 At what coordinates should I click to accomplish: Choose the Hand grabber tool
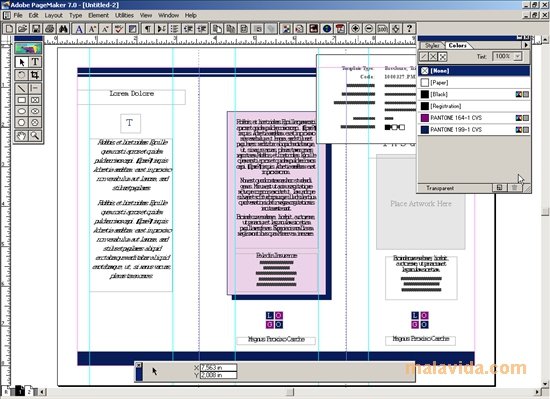[x=22, y=135]
